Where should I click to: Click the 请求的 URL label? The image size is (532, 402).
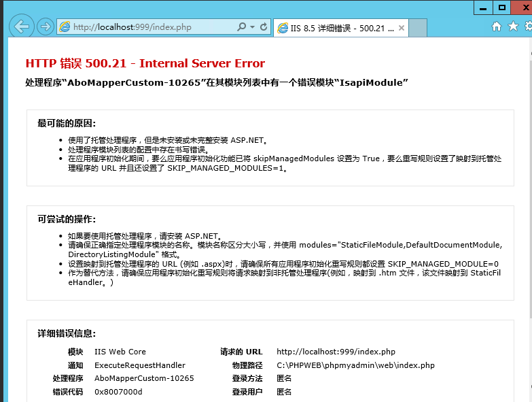pyautogui.click(x=241, y=352)
